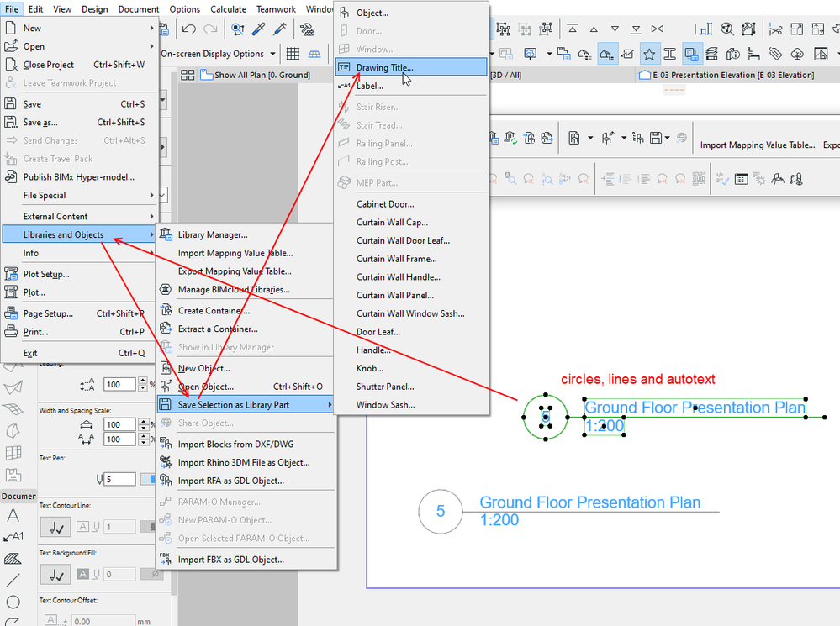Click the Reload Libraries icon in the floating toolbar
The width and height of the screenshot is (840, 626).
(x=510, y=138)
